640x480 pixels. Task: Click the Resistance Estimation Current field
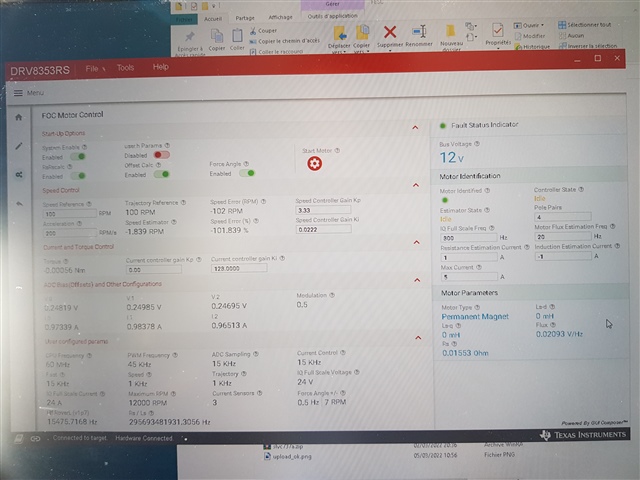469,258
